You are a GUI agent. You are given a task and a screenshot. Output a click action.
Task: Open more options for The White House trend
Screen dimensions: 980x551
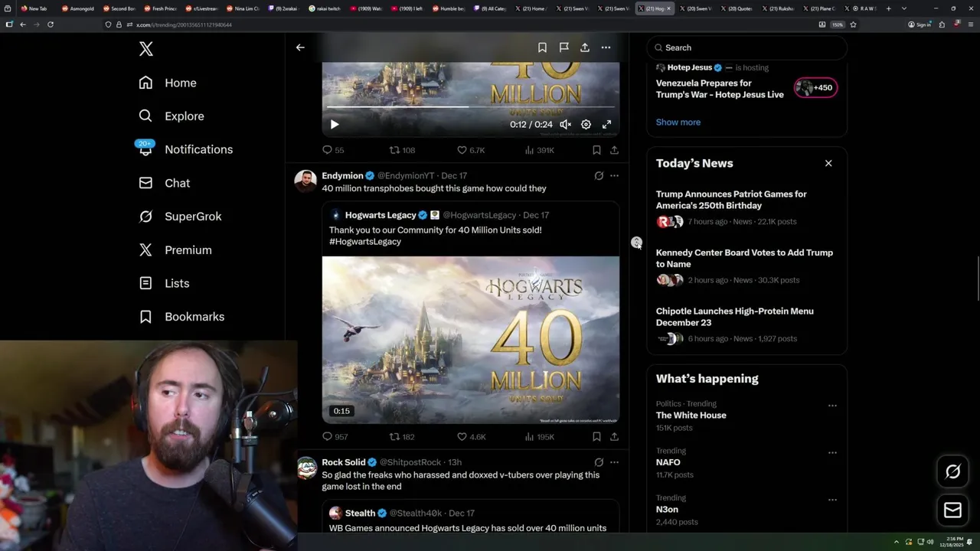pos(832,406)
